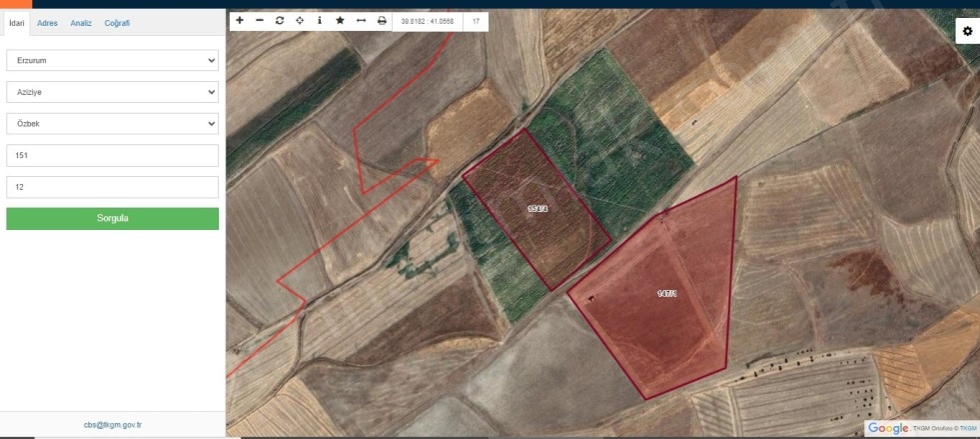Click the cbs@tkgm.gov.tr email link
Screen dimensions: 980x439
(112, 425)
